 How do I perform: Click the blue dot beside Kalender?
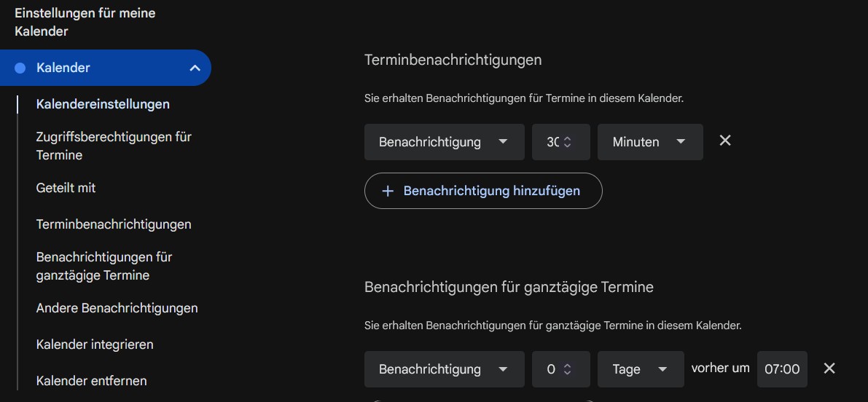coord(20,68)
